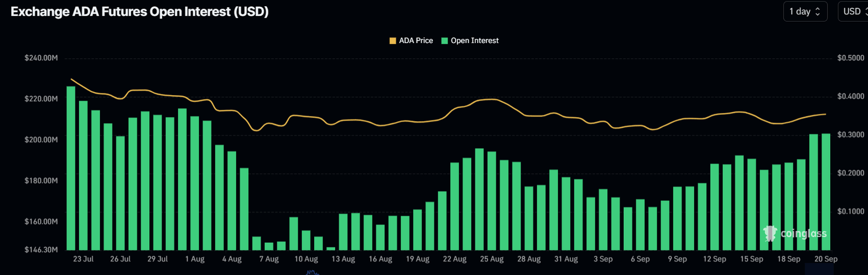Click the "29 Jul" x-axis date label
This screenshot has height=275, width=868.
157,259
